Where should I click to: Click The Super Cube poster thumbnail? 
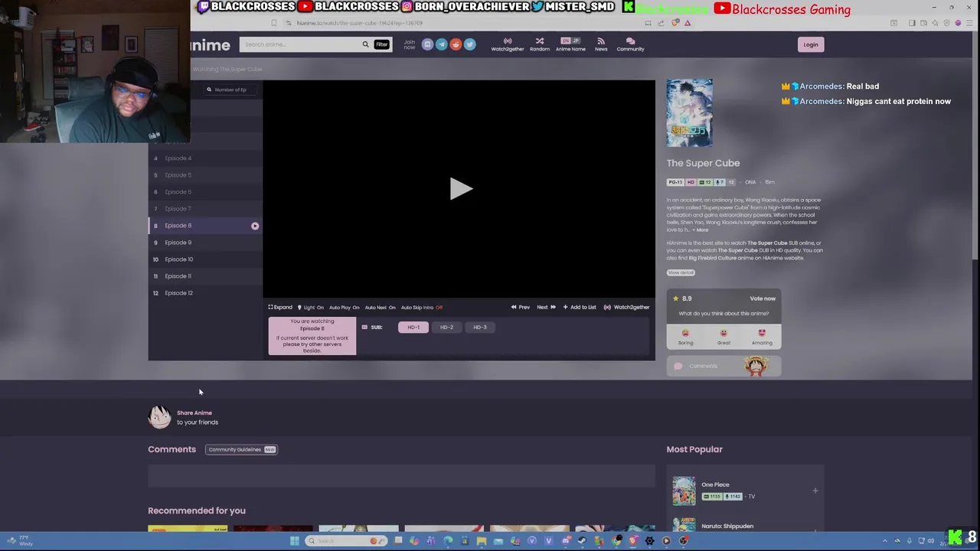tap(689, 112)
